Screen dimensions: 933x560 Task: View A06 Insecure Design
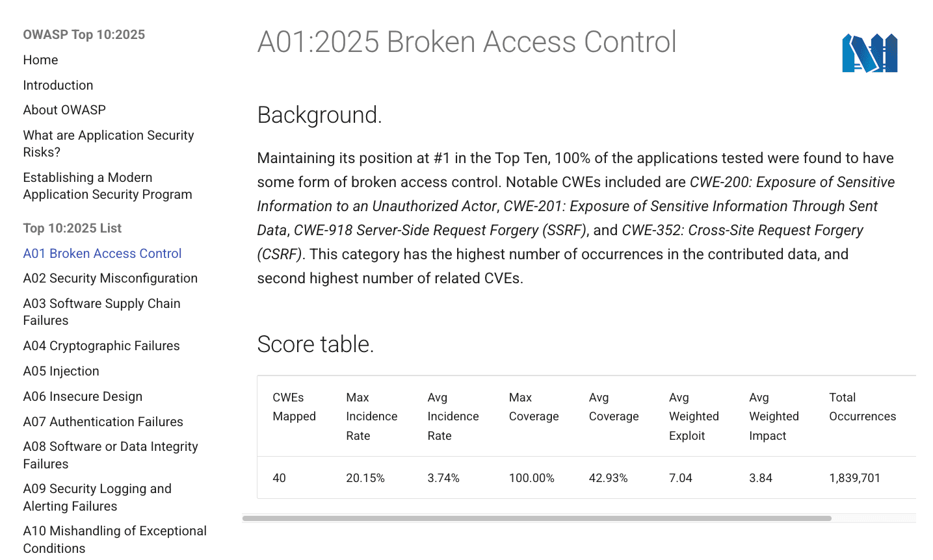(x=83, y=396)
